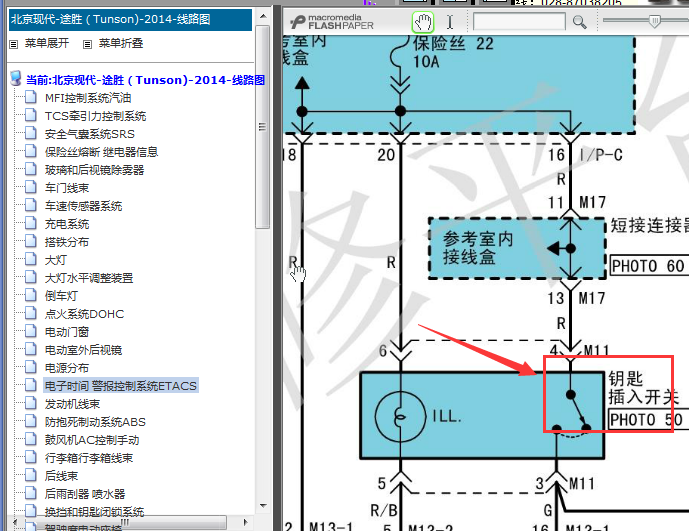Click the tree panel vertical scrollbar thumb
Image resolution: width=689 pixels, height=531 pixels.
263,127
